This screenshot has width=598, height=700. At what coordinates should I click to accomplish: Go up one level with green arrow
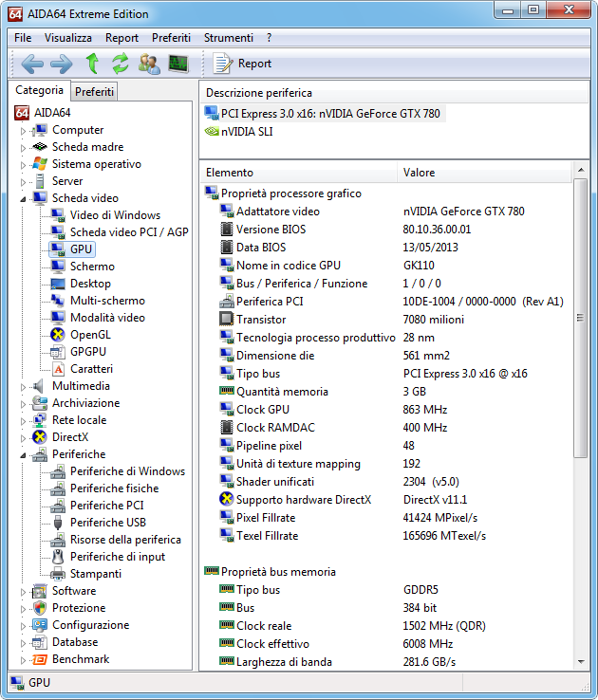(x=92, y=64)
